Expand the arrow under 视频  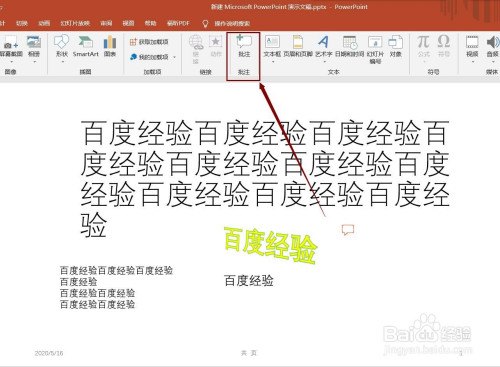(472, 62)
